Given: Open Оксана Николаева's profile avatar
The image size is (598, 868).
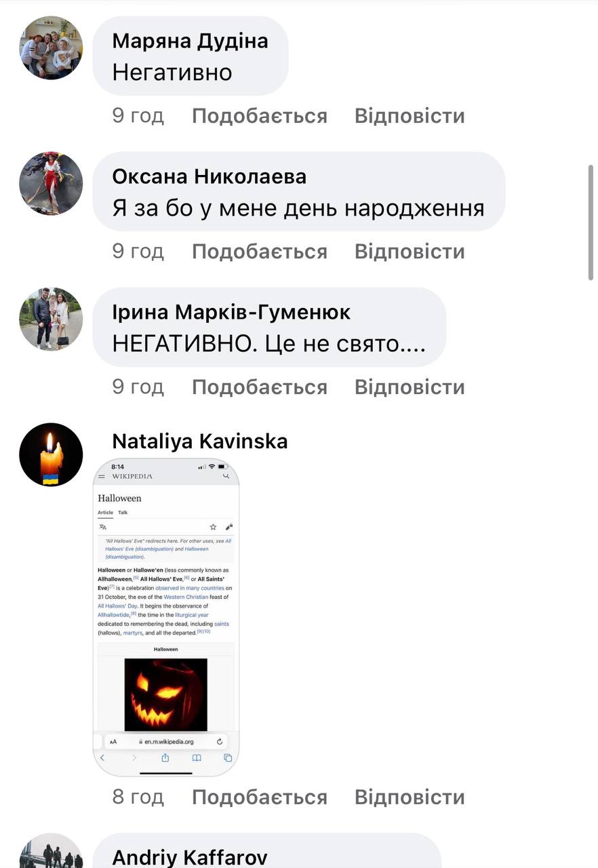Looking at the screenshot, I should [51, 183].
